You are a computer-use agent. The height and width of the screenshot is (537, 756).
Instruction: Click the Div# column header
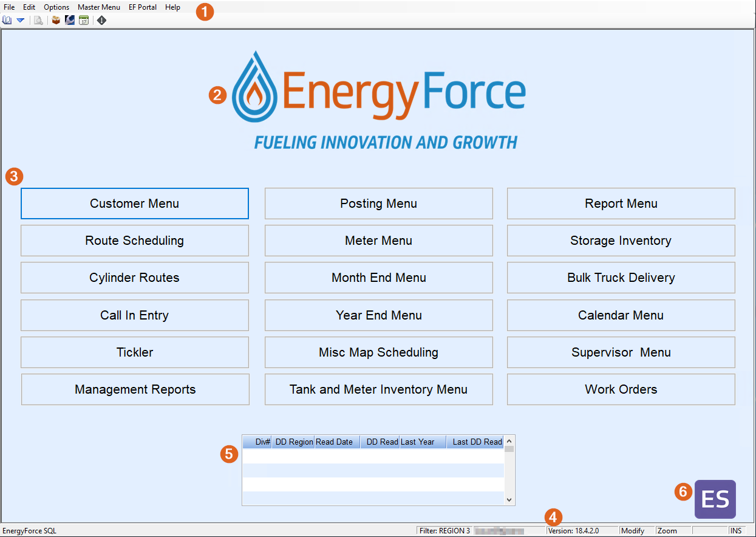point(257,442)
